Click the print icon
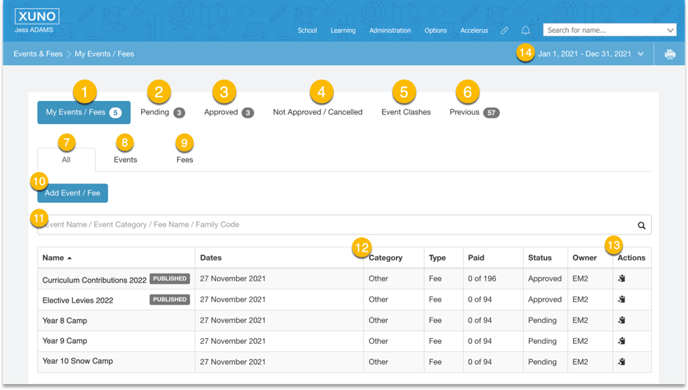Screen dimensions: 688x390 coord(670,54)
